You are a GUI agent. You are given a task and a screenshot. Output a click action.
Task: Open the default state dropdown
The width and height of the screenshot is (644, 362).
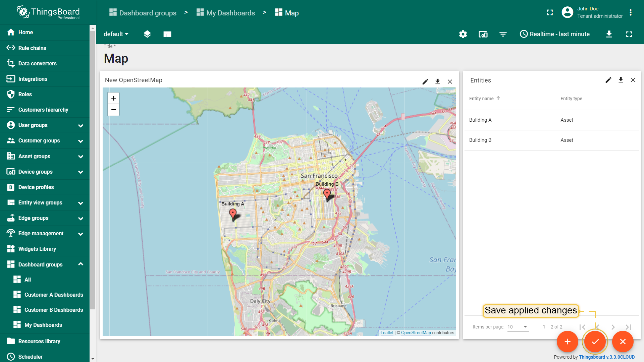coord(116,34)
